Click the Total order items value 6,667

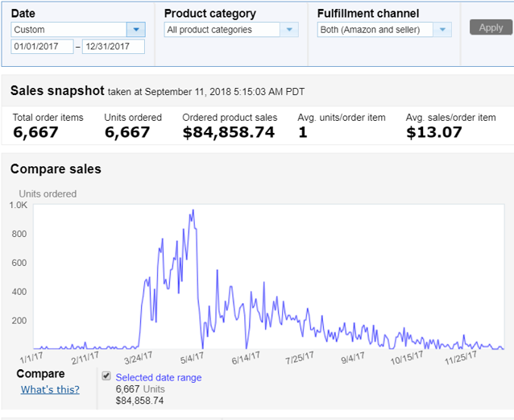click(x=35, y=132)
